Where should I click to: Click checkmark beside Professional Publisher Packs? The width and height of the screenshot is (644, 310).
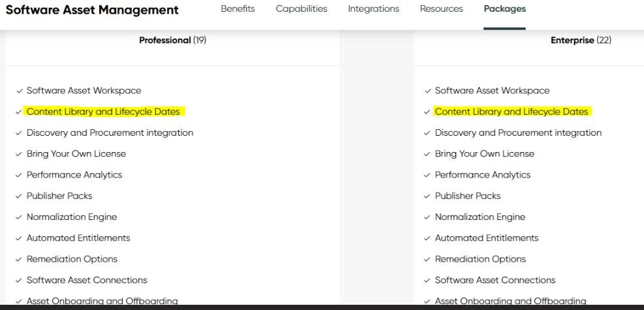point(18,196)
